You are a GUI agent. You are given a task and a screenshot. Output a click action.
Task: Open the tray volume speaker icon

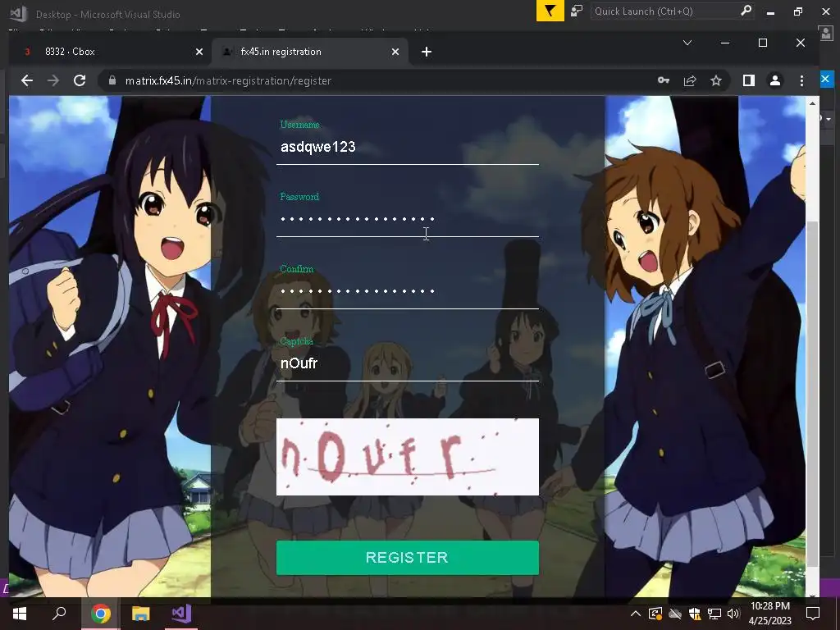[x=733, y=614]
